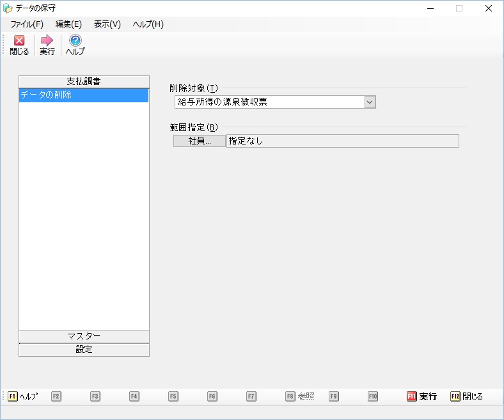Expand the 設定 section in sidebar
Screen dimensions: 504x420
84,350
